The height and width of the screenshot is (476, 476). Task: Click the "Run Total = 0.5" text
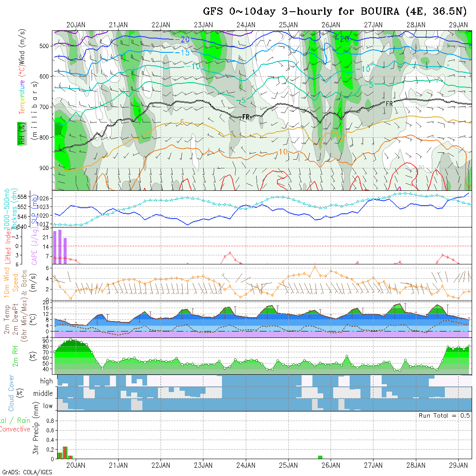(444, 415)
